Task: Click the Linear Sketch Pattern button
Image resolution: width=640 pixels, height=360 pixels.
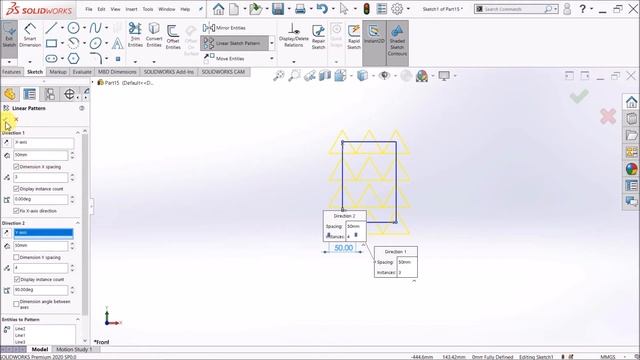Action: pos(234,43)
